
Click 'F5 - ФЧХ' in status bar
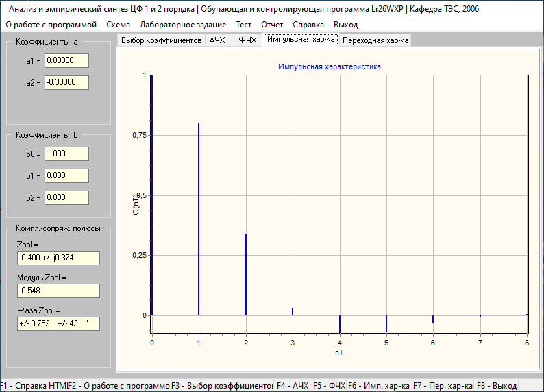pyautogui.click(x=329, y=386)
